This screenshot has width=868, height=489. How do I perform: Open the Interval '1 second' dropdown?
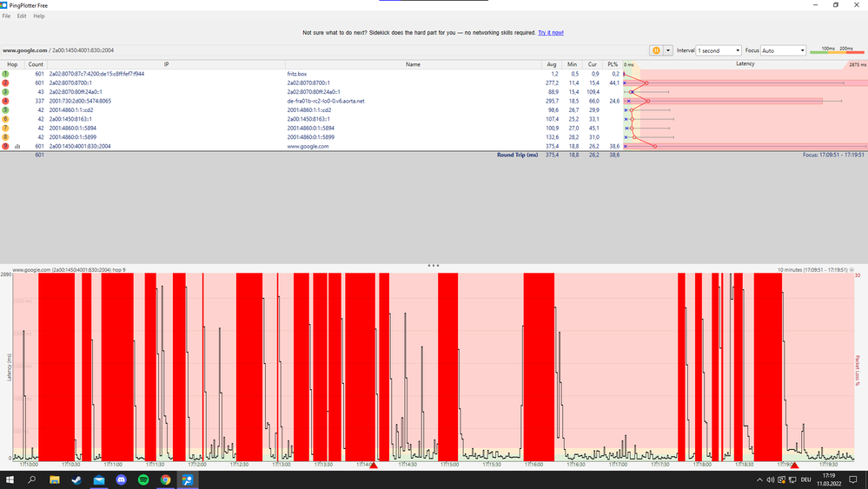click(719, 50)
